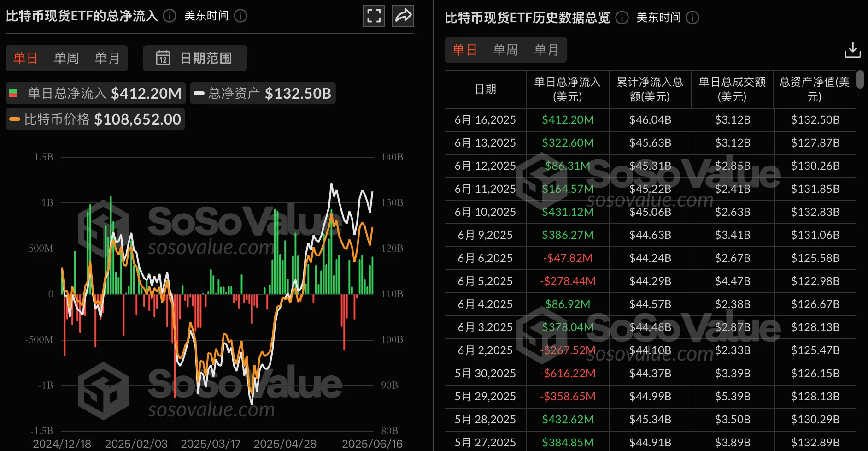The width and height of the screenshot is (868, 451).
Task: Select 单月 tab in history table panel
Action: pyautogui.click(x=546, y=50)
